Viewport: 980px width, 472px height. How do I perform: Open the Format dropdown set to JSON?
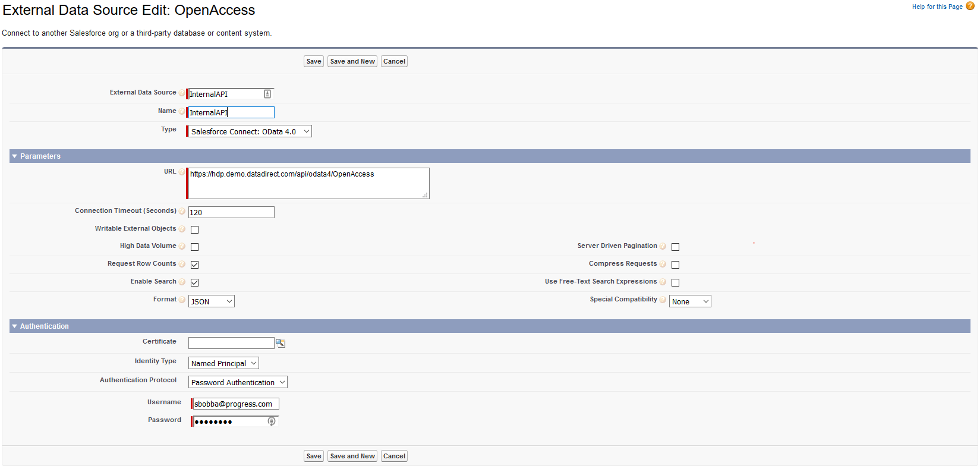click(212, 301)
